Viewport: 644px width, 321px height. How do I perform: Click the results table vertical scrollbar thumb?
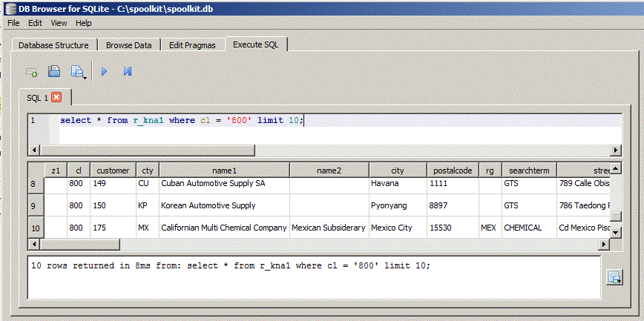tap(616, 216)
